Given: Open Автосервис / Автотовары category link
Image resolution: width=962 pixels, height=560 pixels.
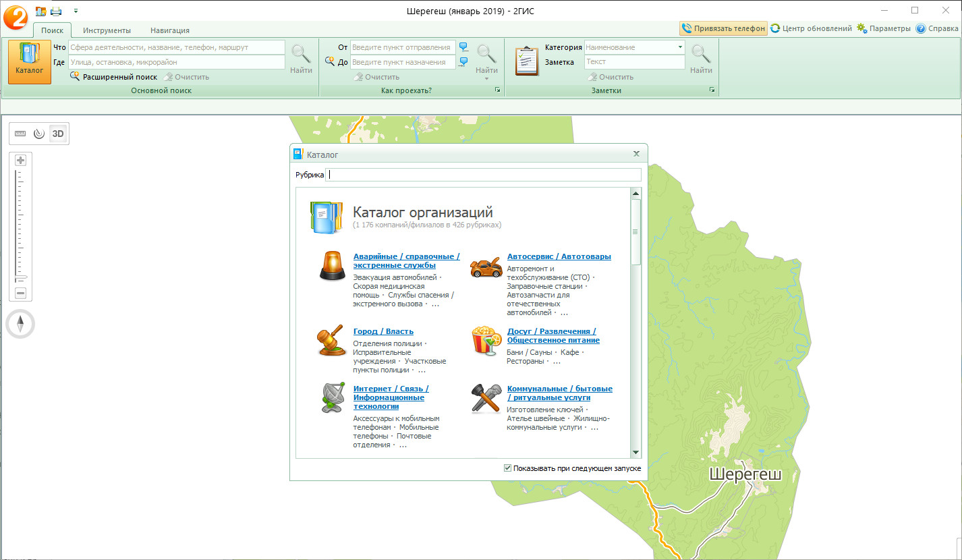Looking at the screenshot, I should 559,256.
